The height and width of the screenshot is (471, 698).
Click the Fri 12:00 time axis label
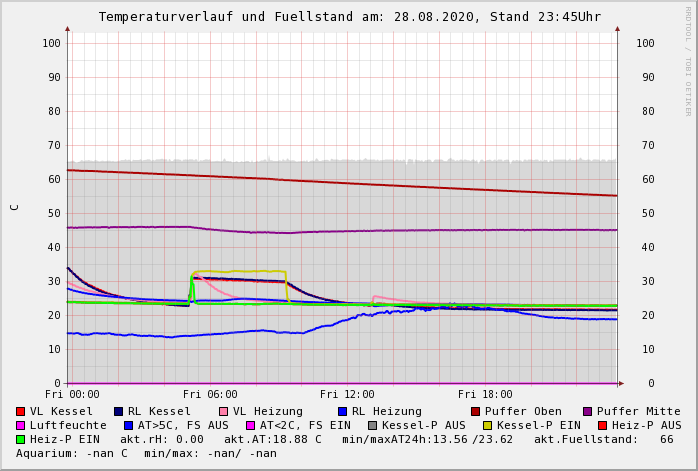pyautogui.click(x=347, y=395)
